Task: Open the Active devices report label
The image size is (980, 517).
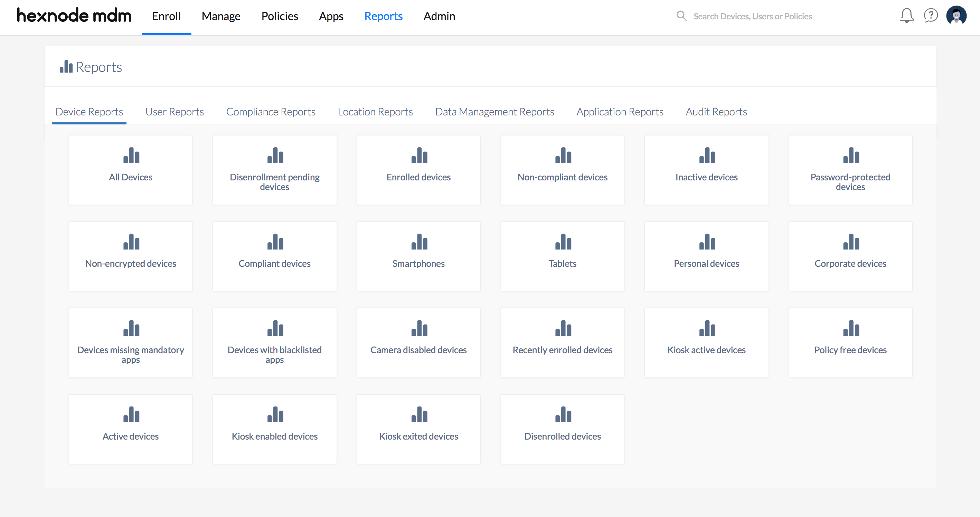Action: coord(131,436)
